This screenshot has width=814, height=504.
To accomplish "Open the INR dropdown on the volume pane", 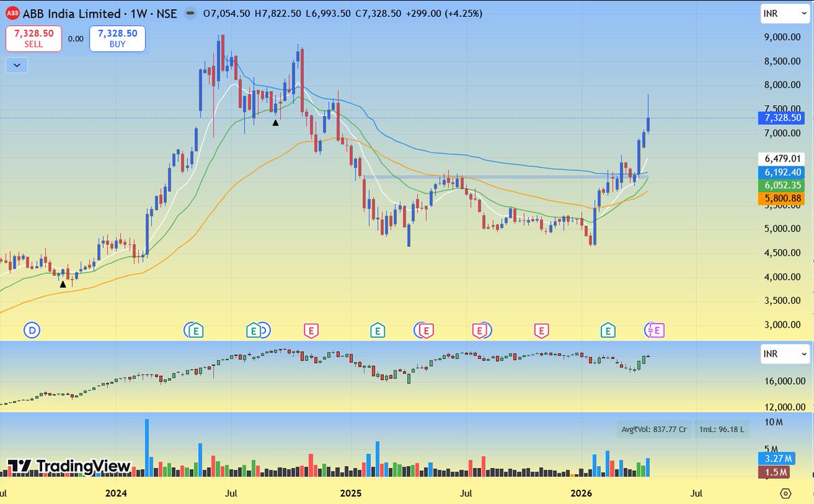I will [783, 353].
